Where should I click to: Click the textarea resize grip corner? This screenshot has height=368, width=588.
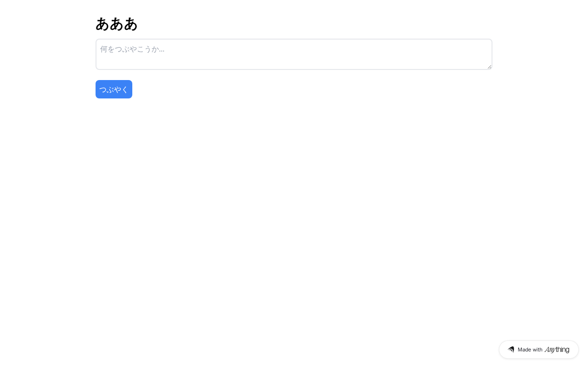(x=490, y=67)
